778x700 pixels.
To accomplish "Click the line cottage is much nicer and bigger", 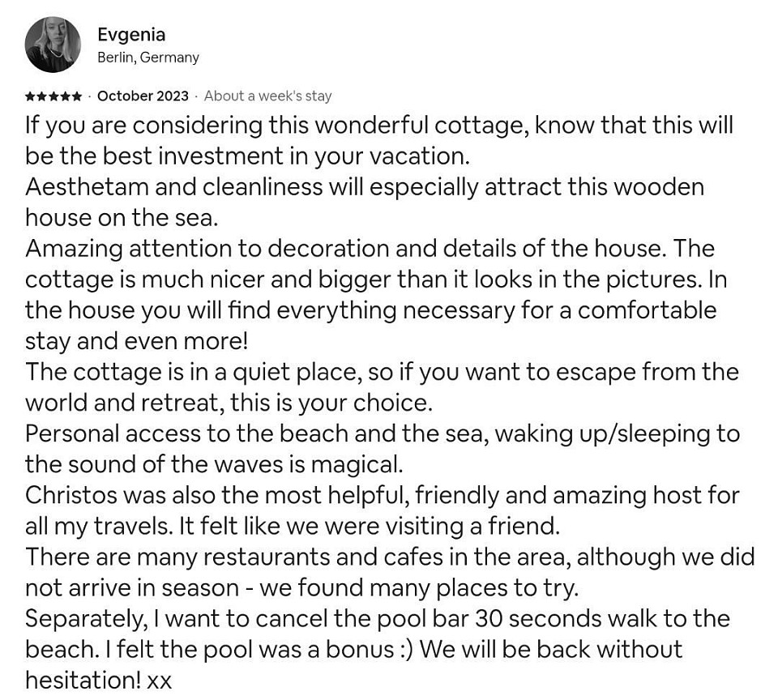I will point(376,280).
